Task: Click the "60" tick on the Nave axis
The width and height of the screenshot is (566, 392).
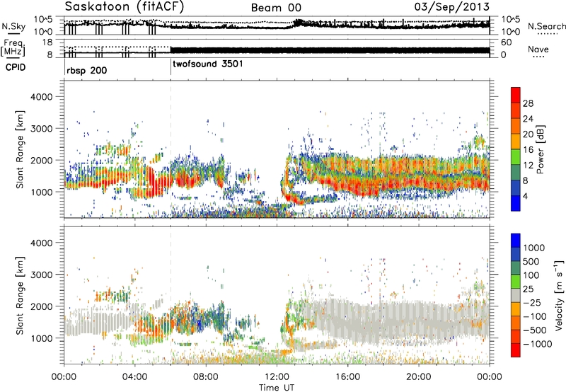Action: pyautogui.click(x=507, y=42)
